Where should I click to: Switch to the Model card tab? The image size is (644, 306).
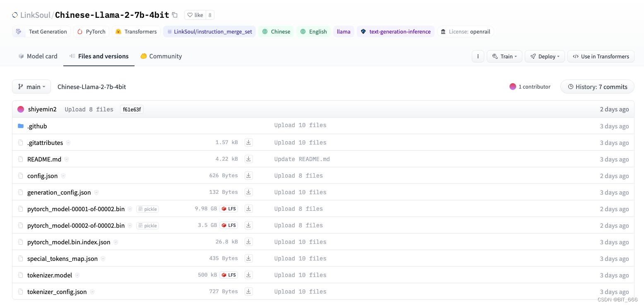38,56
